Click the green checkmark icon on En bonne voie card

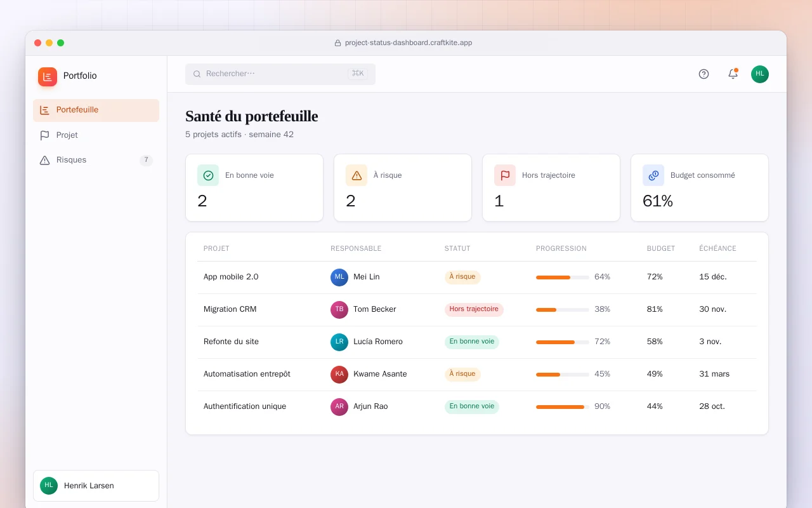point(208,175)
